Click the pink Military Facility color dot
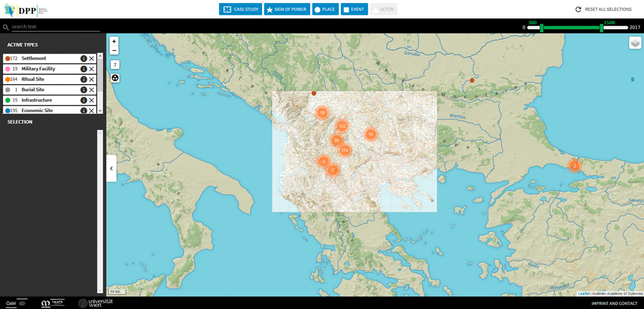This screenshot has height=309, width=644. click(7, 69)
